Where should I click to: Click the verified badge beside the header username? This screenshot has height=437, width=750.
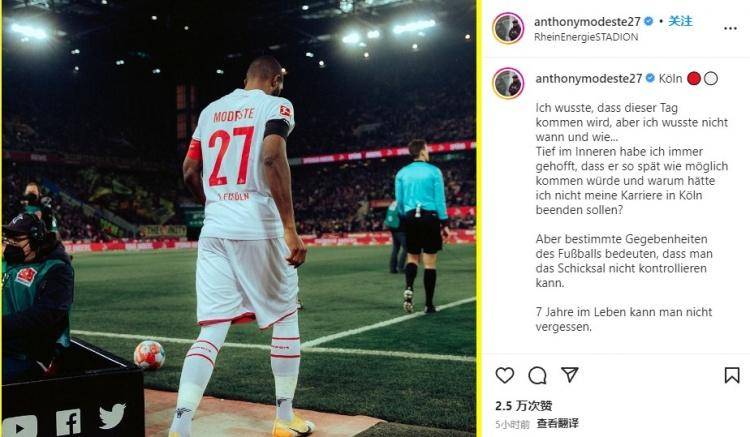click(x=649, y=21)
